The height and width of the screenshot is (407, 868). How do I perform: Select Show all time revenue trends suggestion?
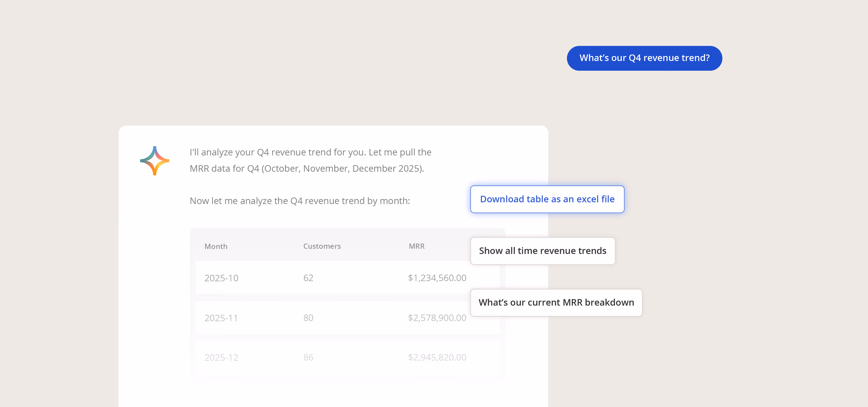pyautogui.click(x=542, y=251)
